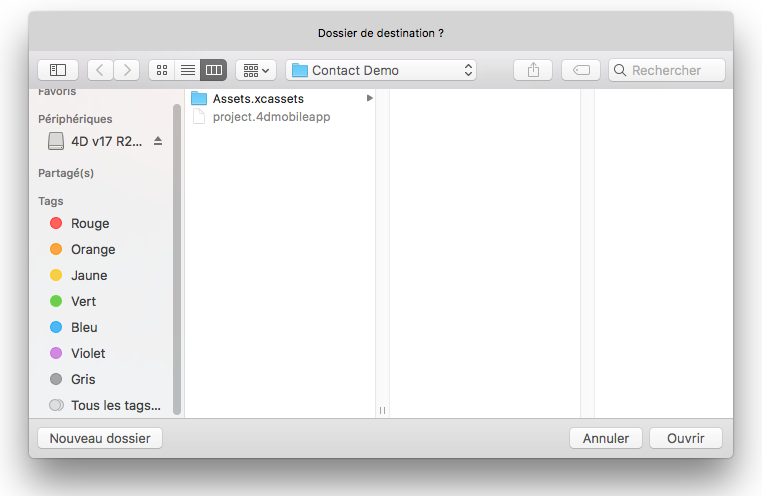Image resolution: width=762 pixels, height=496 pixels.
Task: Select the Assets.xcassets folder icon
Action: 198,98
